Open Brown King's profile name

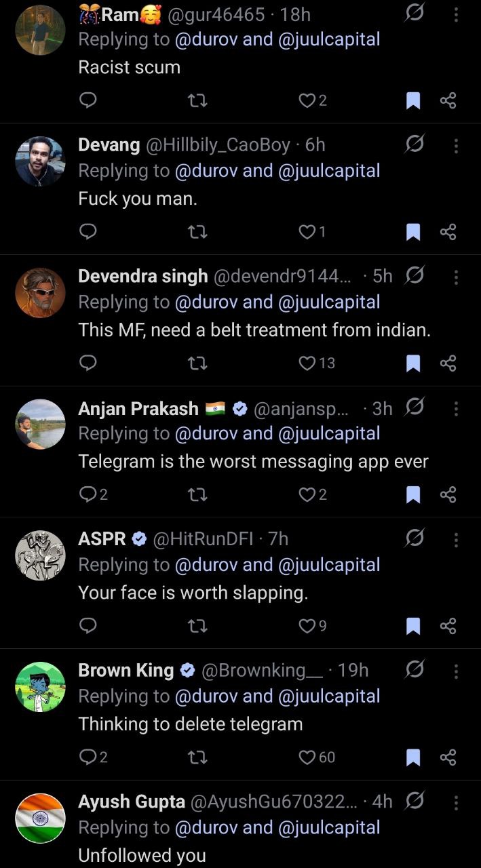(126, 671)
